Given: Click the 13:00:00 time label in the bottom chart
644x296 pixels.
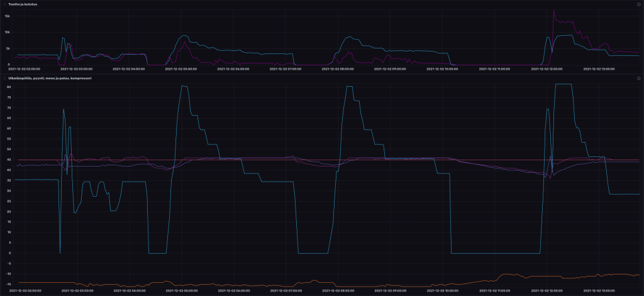Looking at the screenshot, I should pos(600,291).
